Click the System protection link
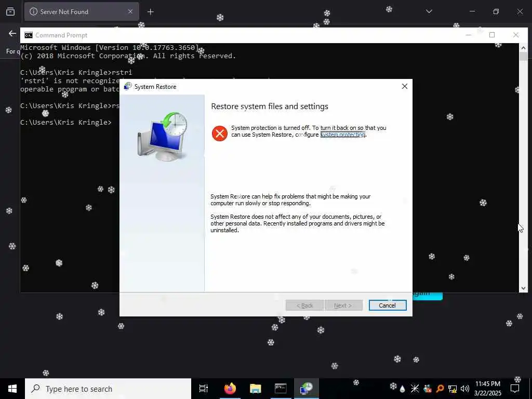The image size is (532, 399). click(343, 135)
